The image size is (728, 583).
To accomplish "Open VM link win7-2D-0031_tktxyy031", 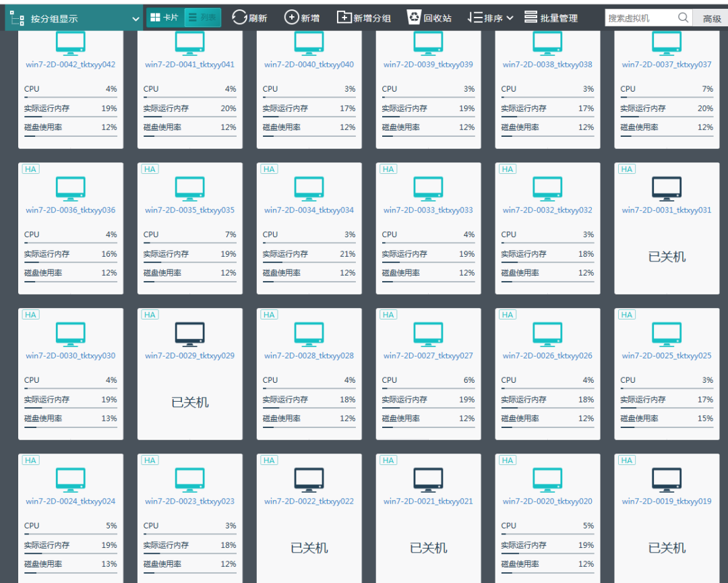I will point(667,210).
